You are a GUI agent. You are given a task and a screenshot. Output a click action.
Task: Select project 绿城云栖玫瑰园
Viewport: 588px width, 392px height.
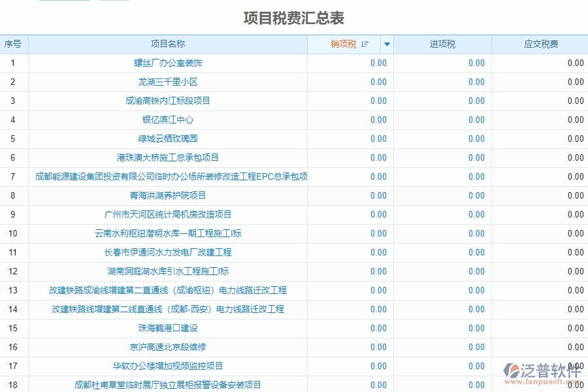coord(169,139)
